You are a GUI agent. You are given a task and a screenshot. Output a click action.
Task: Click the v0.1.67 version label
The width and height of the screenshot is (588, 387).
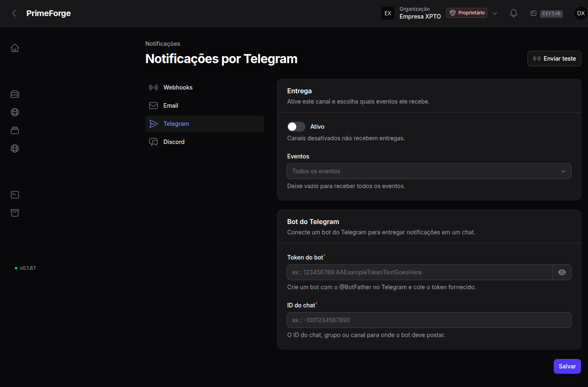pyautogui.click(x=28, y=268)
